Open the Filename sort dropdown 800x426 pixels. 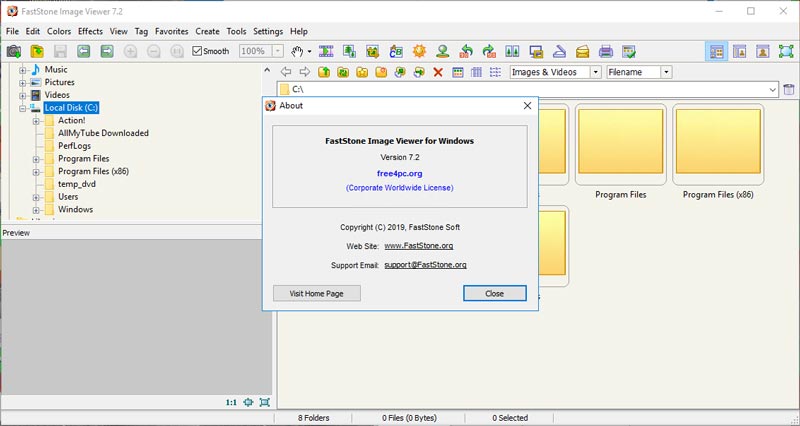click(666, 72)
